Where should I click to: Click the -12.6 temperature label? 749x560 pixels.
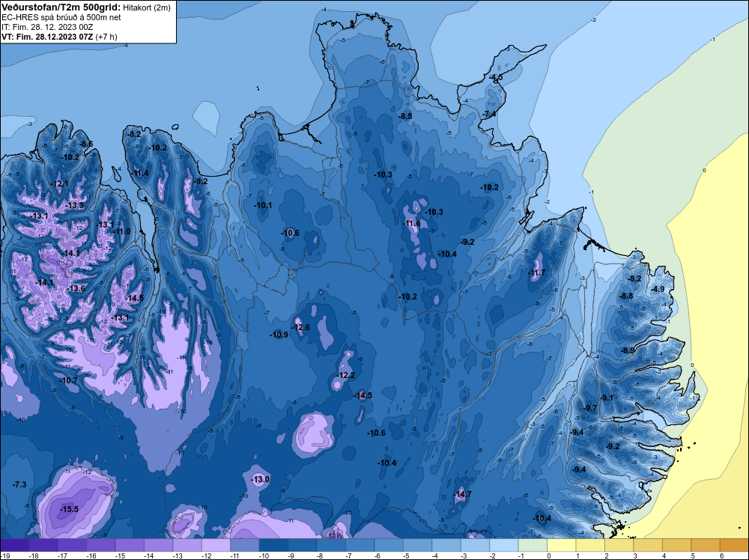point(300,327)
